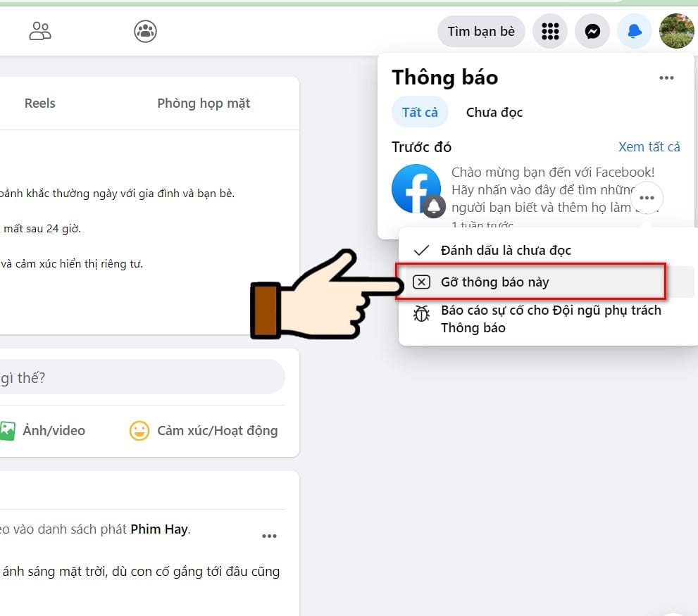Click the bug icon beside Báo cáo sự cố

tap(421, 313)
